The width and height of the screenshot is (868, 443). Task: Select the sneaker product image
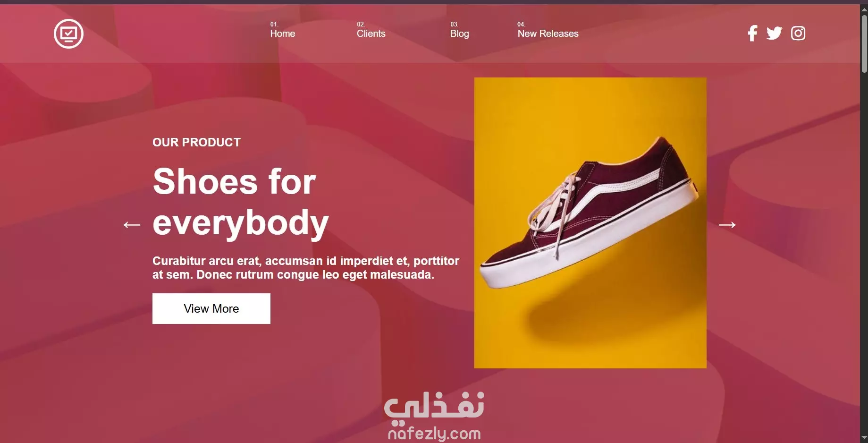(x=590, y=223)
